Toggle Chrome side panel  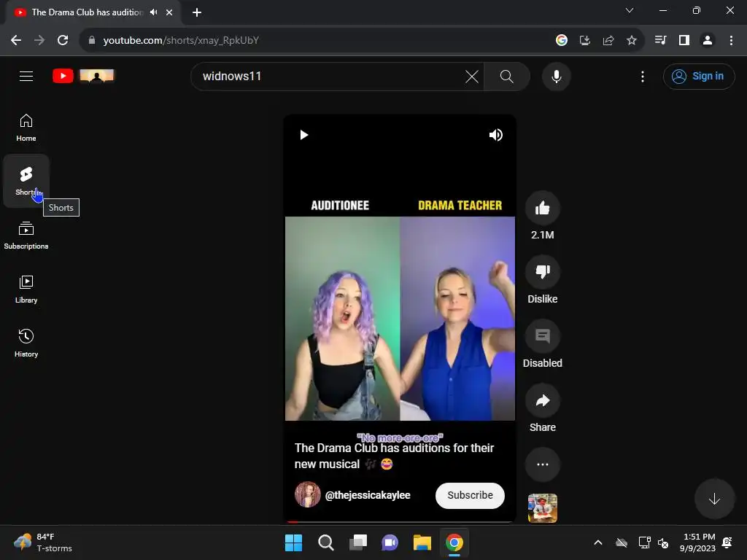coord(684,41)
